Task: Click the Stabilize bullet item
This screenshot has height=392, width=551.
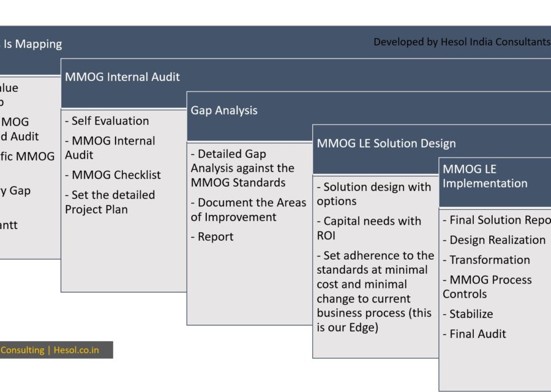Action: (x=468, y=314)
